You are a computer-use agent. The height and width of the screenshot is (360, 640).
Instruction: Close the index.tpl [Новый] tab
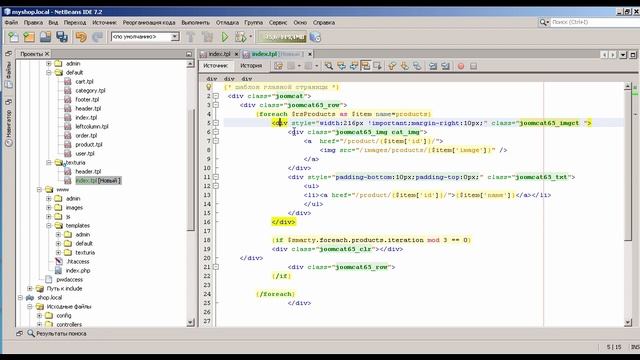click(x=310, y=54)
